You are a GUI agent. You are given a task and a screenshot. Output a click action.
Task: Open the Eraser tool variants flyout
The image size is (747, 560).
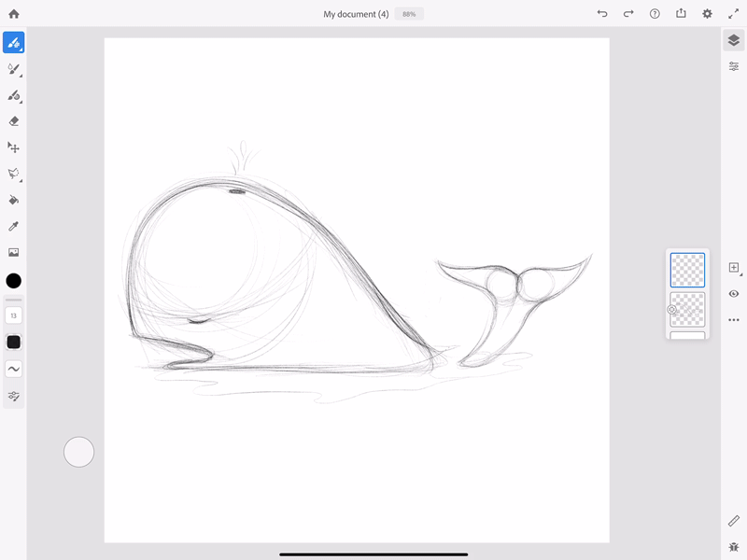(x=19, y=128)
